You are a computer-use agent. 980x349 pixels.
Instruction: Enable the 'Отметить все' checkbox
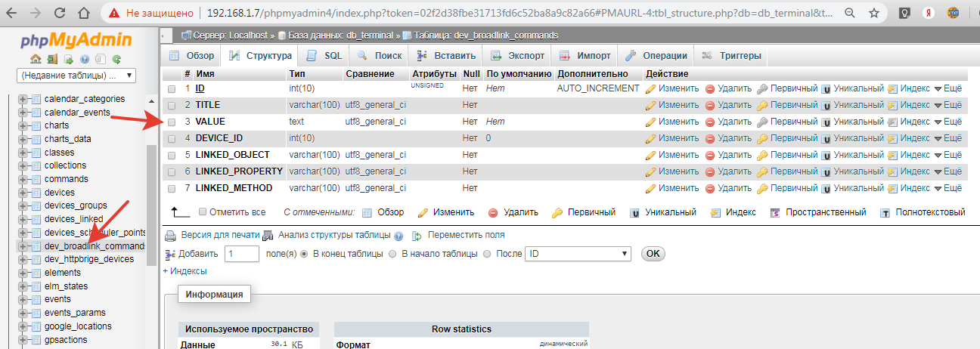point(202,212)
